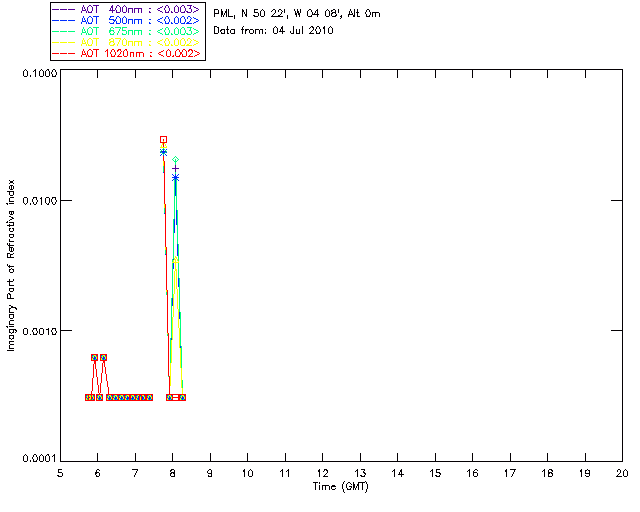This screenshot has height=512, width=640.
Task: Click the AOT 870nm legend entry
Action: click(126, 42)
